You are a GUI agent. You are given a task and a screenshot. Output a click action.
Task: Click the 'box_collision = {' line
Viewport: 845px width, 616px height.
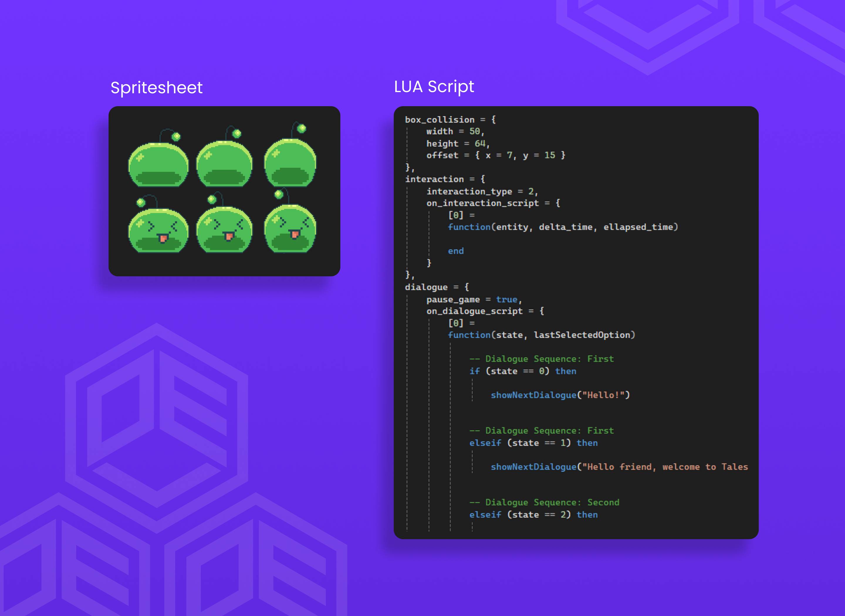[450, 120]
